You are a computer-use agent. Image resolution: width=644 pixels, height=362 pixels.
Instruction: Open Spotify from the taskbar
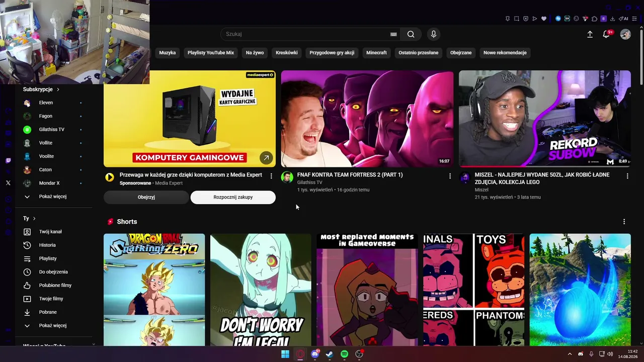pos(344,354)
